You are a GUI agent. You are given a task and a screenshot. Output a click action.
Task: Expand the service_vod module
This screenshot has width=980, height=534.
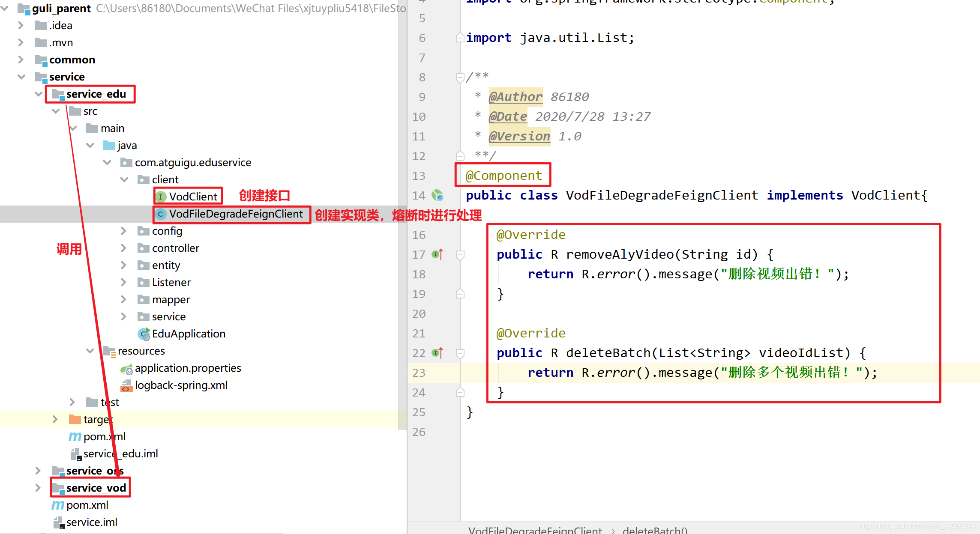coord(38,488)
